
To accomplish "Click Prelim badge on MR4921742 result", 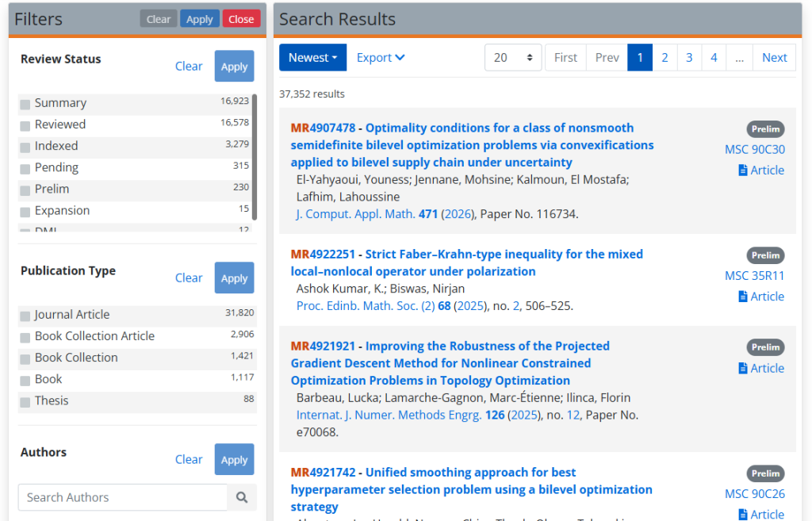I will (x=765, y=473).
